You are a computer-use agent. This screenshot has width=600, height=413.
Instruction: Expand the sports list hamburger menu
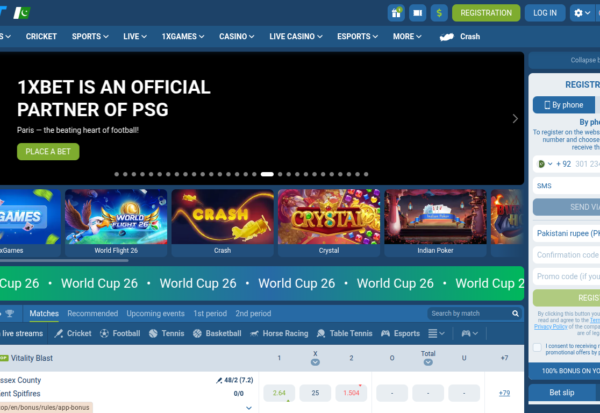click(436, 333)
